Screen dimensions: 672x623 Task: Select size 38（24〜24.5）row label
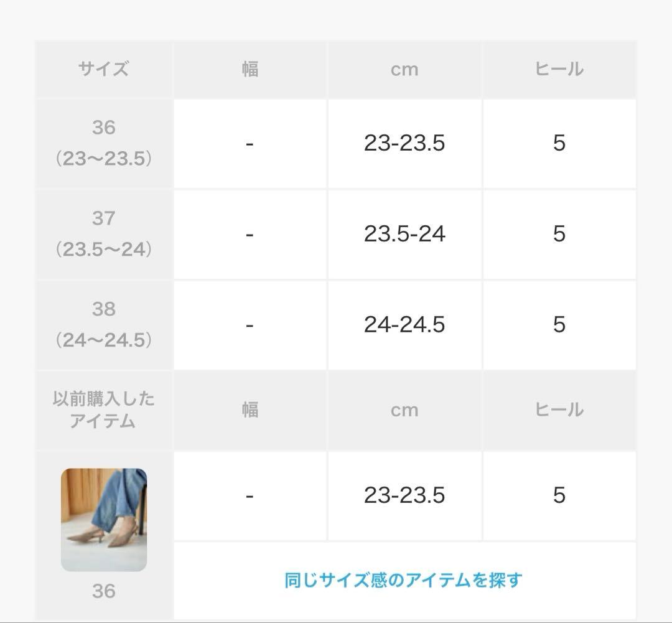pyautogui.click(x=104, y=325)
